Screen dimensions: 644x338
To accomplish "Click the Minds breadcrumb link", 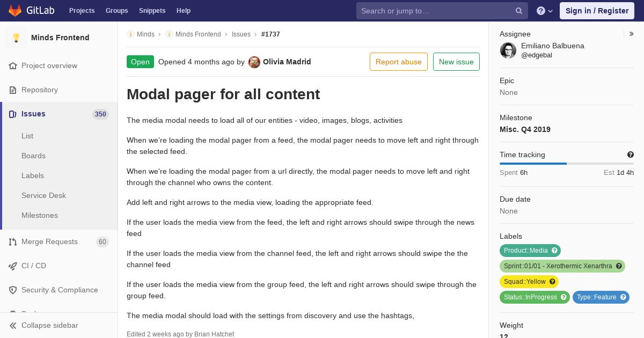I will pos(145,34).
